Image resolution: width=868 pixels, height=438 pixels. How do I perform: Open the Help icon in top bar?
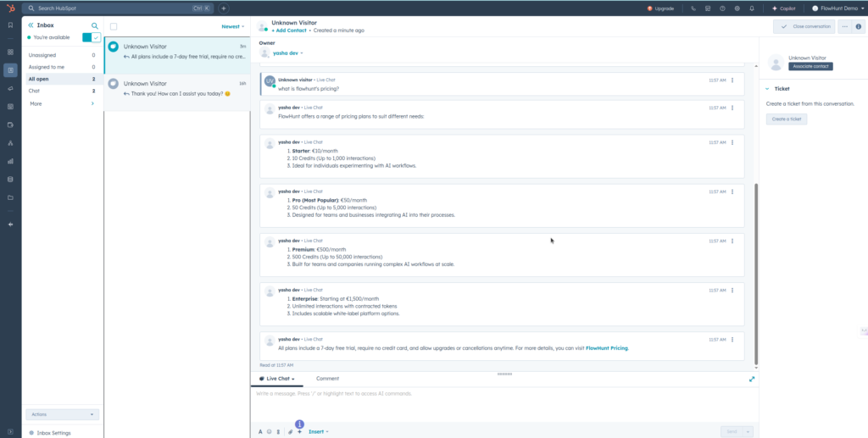tap(722, 8)
